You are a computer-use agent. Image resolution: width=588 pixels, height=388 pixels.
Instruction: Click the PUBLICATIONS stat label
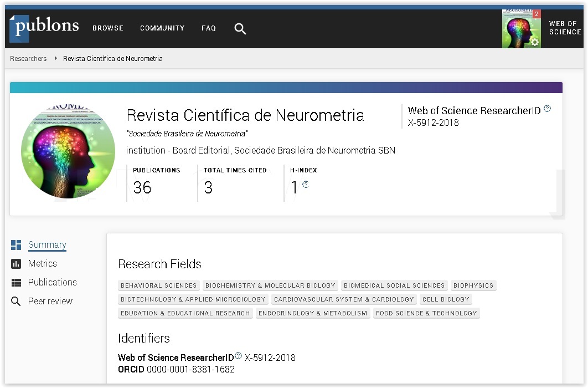point(156,170)
